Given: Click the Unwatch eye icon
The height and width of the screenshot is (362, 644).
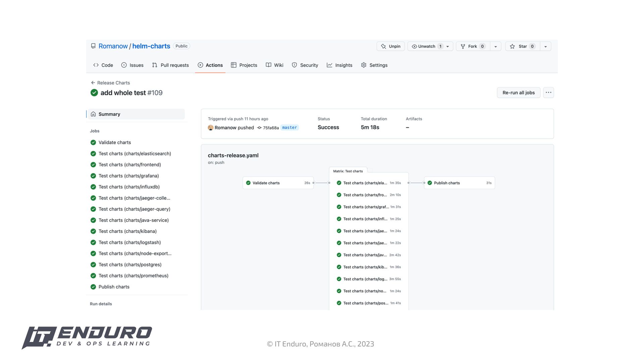Looking at the screenshot, I should coord(414,46).
